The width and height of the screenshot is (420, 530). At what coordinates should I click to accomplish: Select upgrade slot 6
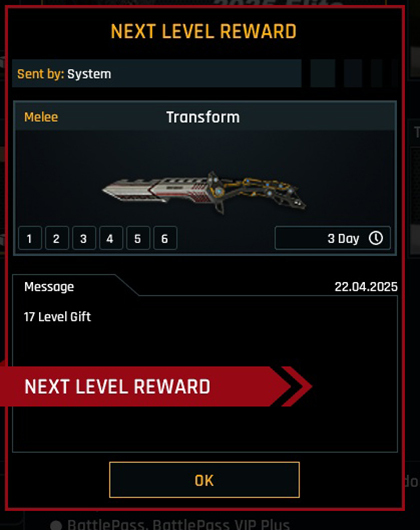[x=165, y=238]
